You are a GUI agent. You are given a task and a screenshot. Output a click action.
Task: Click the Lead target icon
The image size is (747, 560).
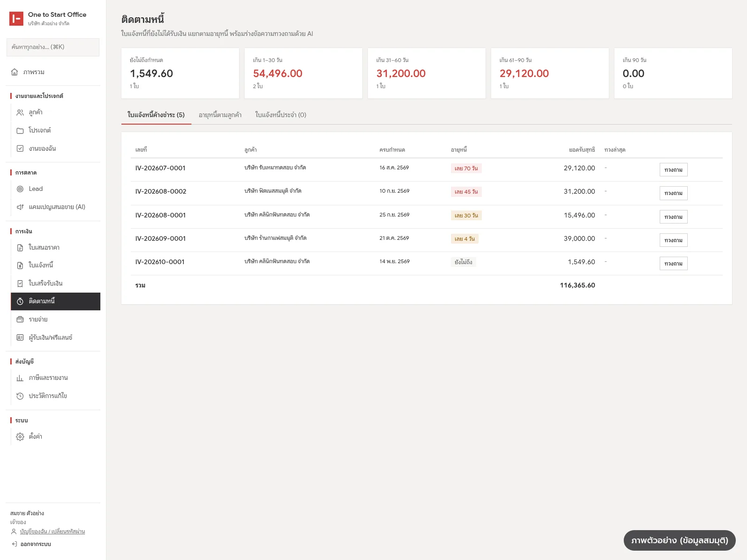[x=20, y=189]
